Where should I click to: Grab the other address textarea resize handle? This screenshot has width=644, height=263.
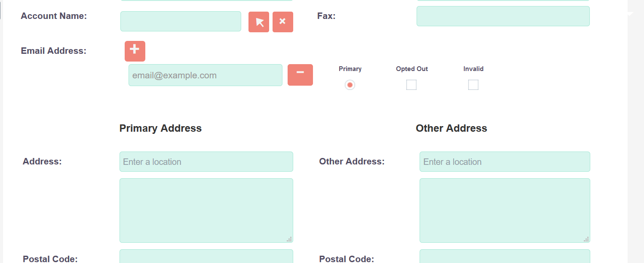(x=586, y=239)
